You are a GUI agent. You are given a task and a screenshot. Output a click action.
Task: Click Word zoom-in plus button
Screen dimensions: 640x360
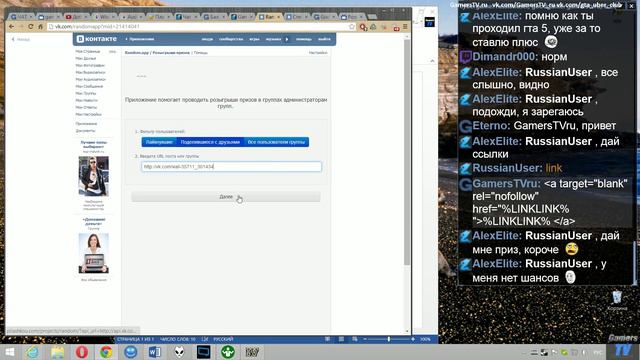click(413, 339)
